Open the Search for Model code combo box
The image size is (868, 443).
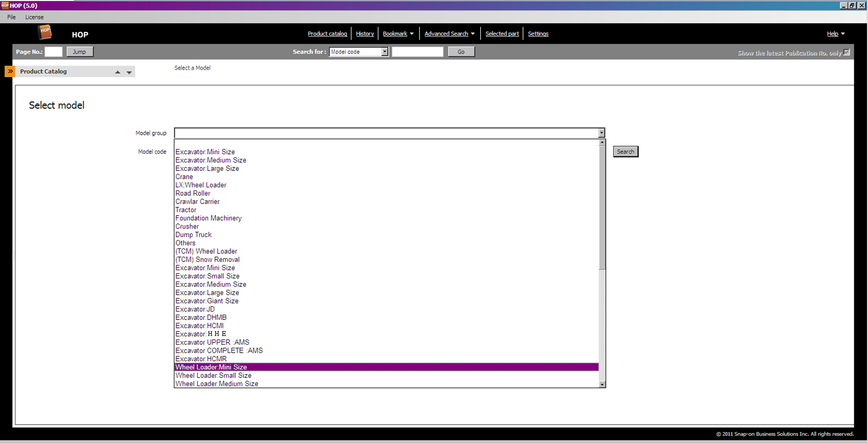(x=384, y=52)
